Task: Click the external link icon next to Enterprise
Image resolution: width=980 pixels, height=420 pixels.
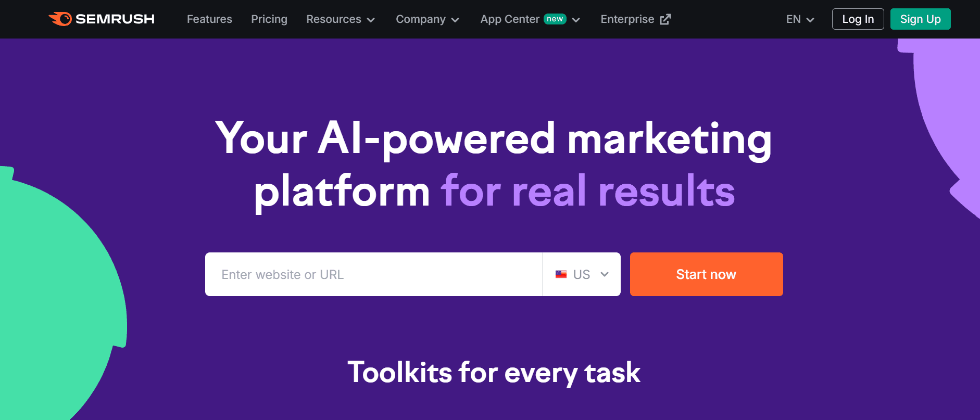Action: pos(665,19)
